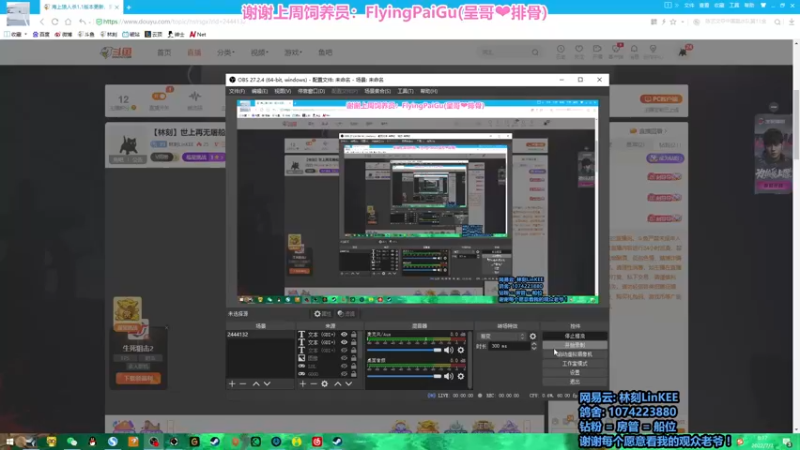Click search magnifier on Douyu site

(x=535, y=52)
